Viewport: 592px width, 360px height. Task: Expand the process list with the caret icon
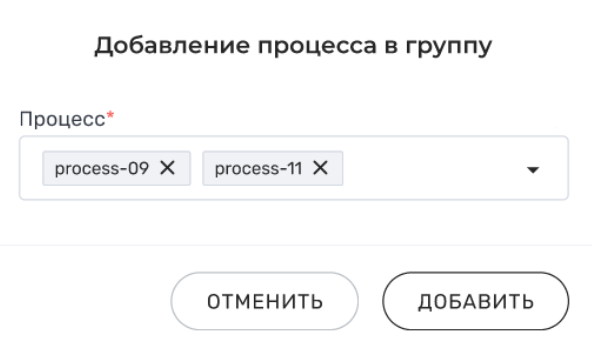pos(533,170)
